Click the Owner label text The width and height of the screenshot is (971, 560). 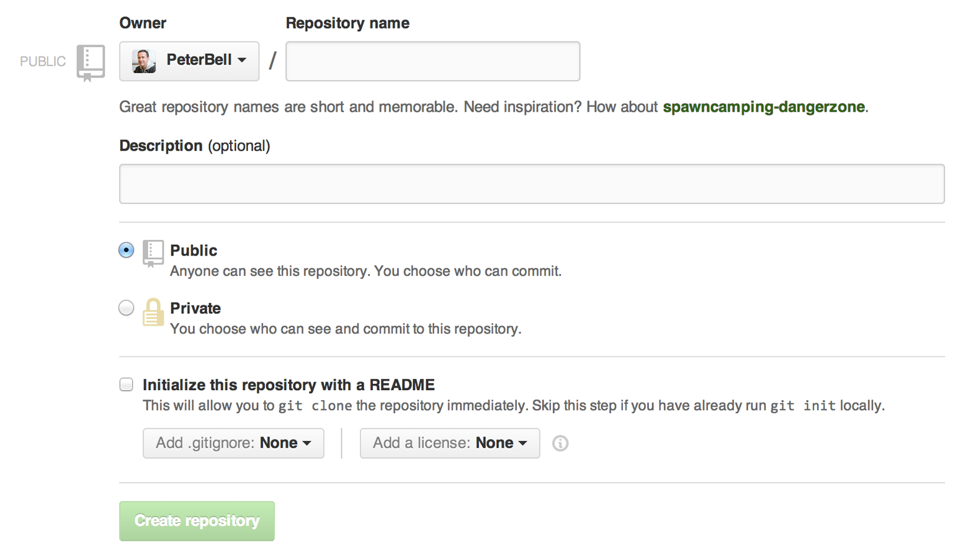click(143, 23)
